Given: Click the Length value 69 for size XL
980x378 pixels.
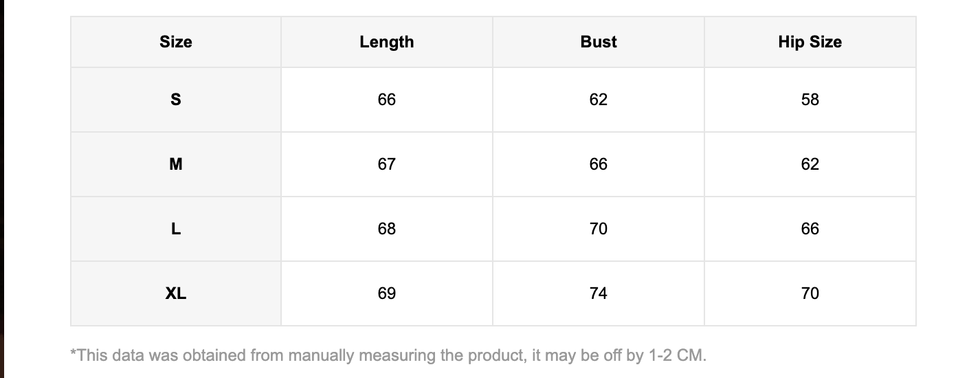Looking at the screenshot, I should click(387, 293).
